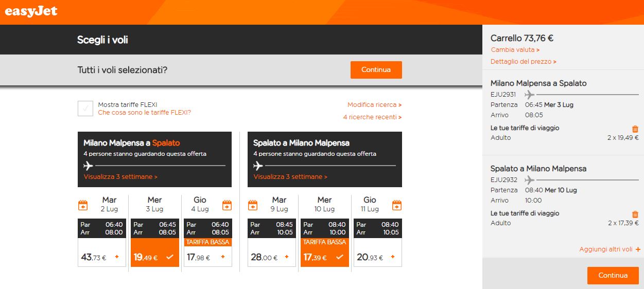Viewport: 644px width, 289px height.
Task: Open earlier return dates calendar arrow
Action: point(253,205)
